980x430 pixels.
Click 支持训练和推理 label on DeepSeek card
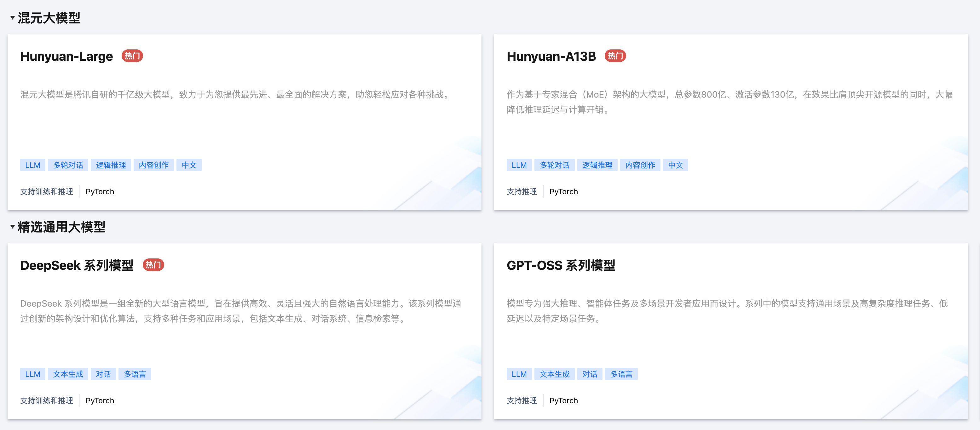click(x=46, y=401)
